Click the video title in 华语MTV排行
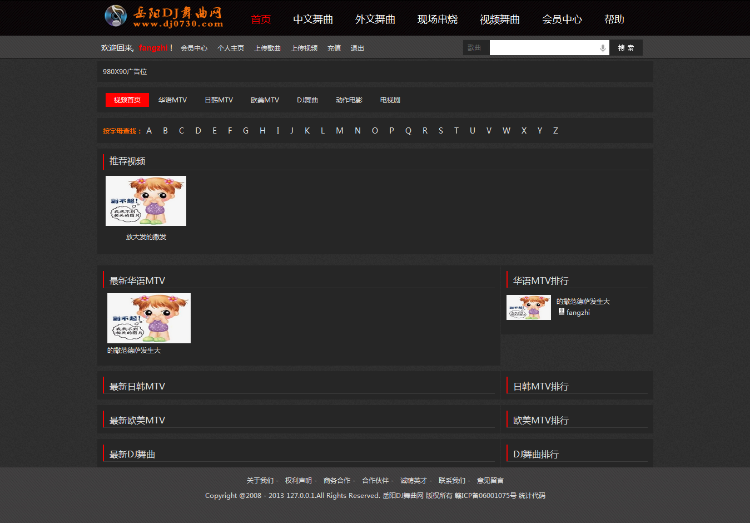 pos(583,301)
